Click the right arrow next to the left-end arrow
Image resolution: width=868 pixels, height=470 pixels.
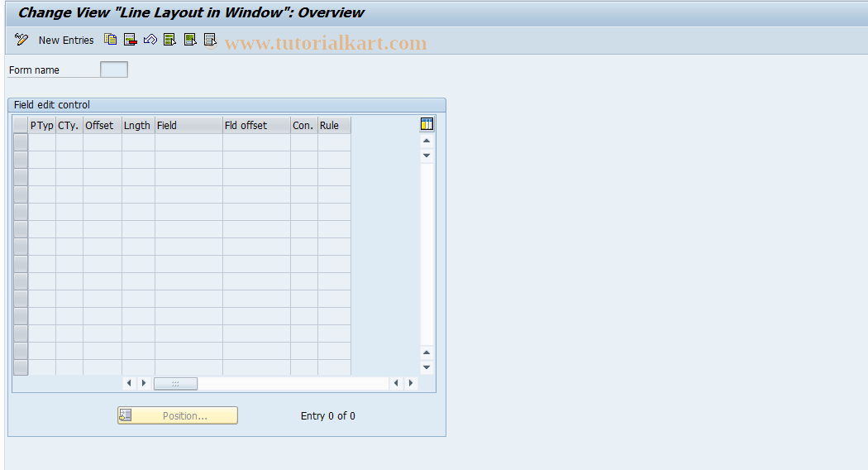(143, 383)
